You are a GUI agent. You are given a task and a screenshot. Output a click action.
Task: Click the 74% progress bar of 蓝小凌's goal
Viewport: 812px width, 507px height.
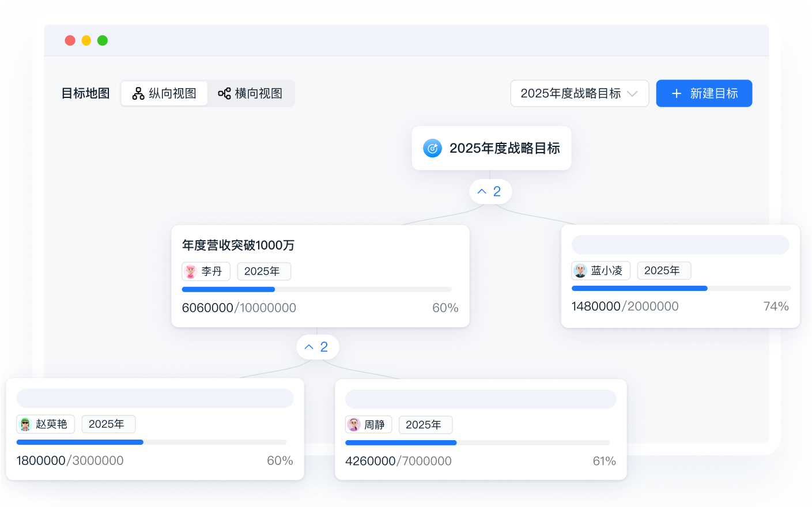[x=680, y=288]
